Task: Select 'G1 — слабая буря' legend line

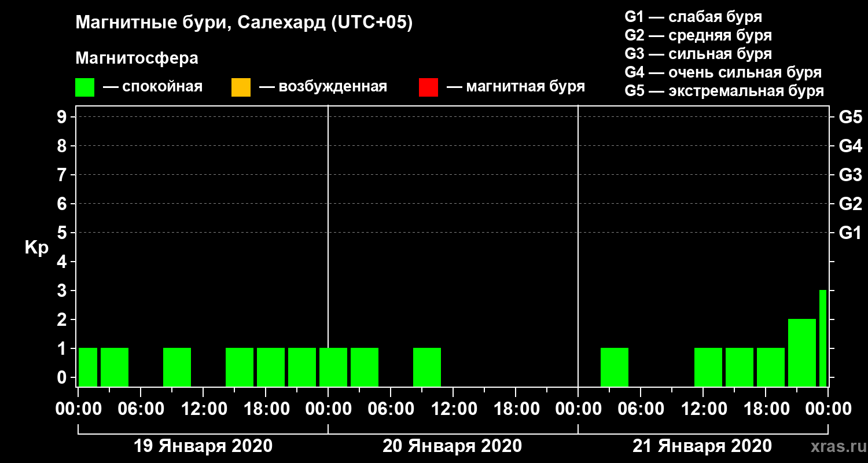Action: 693,17
